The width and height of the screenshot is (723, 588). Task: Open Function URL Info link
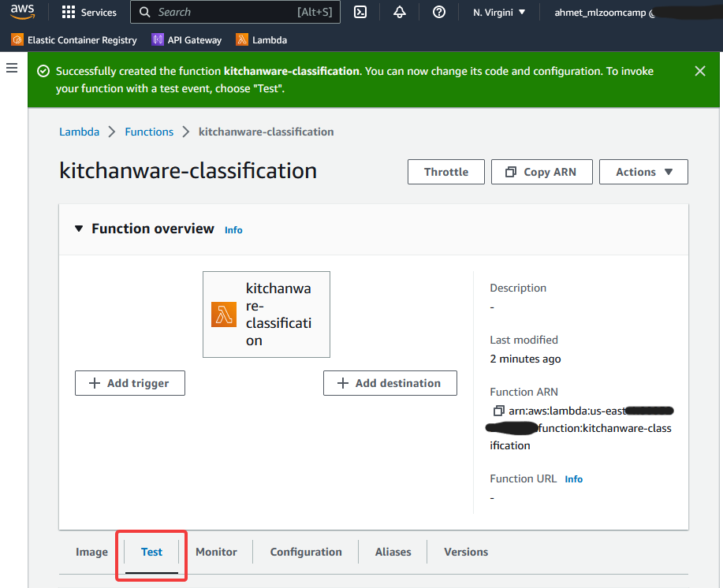(x=574, y=479)
